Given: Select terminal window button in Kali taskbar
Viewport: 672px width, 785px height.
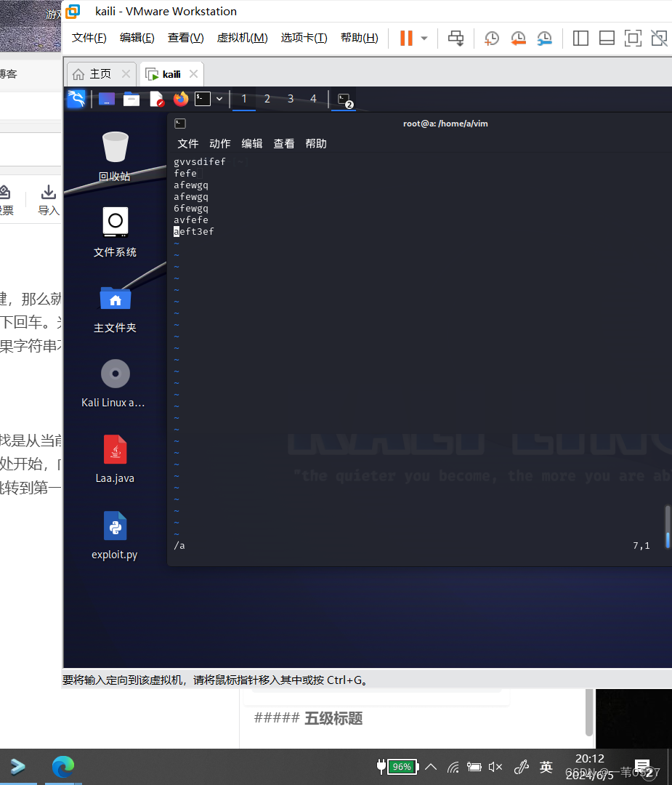Looking at the screenshot, I should [344, 100].
